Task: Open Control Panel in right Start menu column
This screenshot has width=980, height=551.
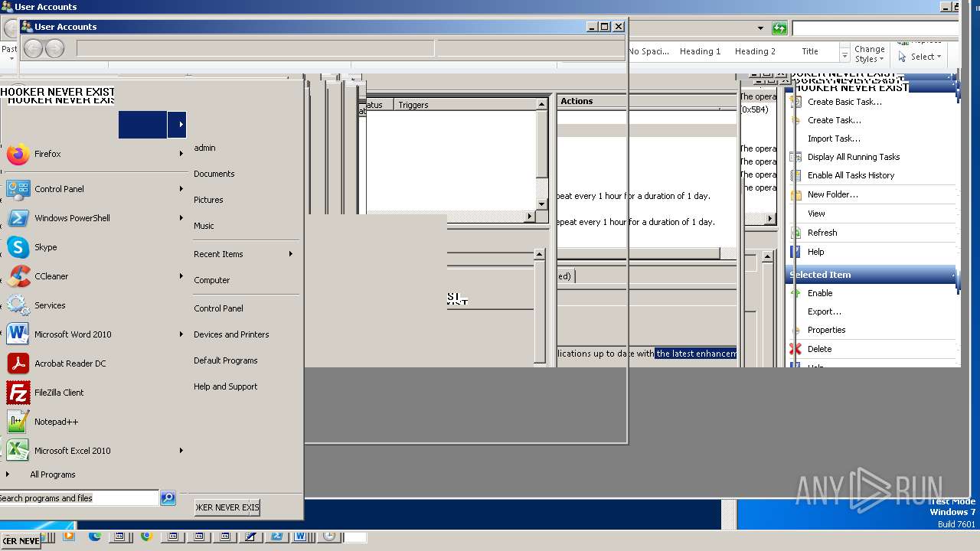Action: 218,308
